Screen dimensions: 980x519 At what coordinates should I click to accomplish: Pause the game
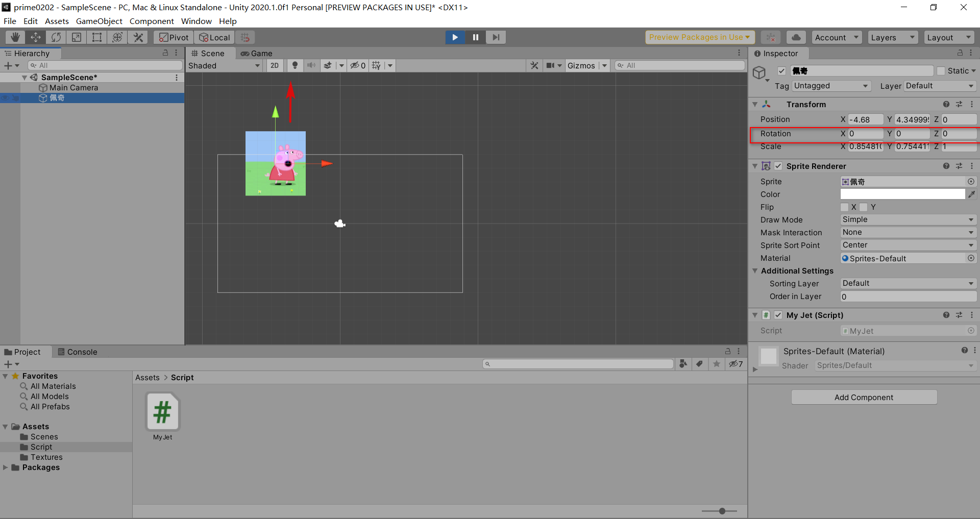point(475,37)
